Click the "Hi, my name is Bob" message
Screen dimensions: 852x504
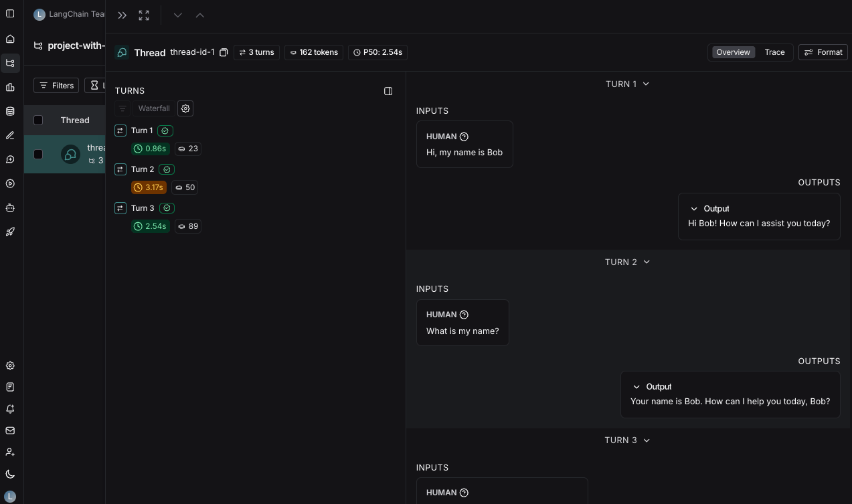click(x=464, y=153)
